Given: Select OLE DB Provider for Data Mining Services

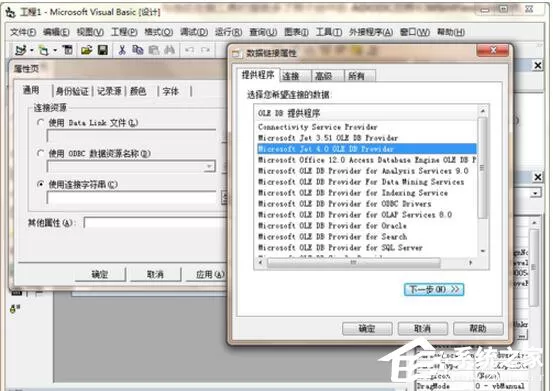Looking at the screenshot, I should [367, 182].
